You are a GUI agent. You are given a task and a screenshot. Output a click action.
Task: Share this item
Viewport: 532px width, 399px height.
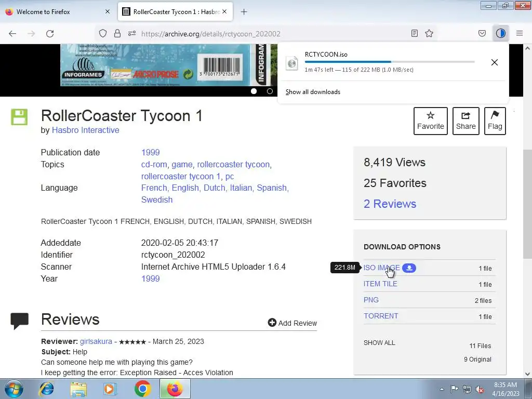click(466, 121)
